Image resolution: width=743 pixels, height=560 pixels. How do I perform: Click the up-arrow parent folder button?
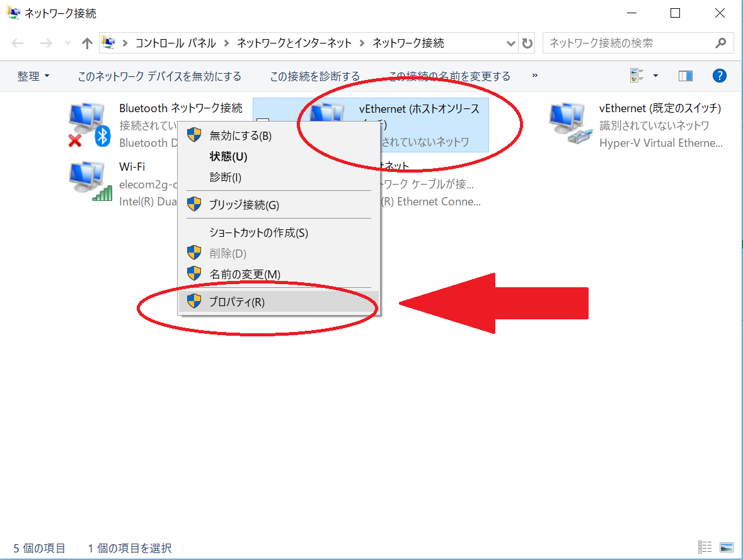(88, 43)
